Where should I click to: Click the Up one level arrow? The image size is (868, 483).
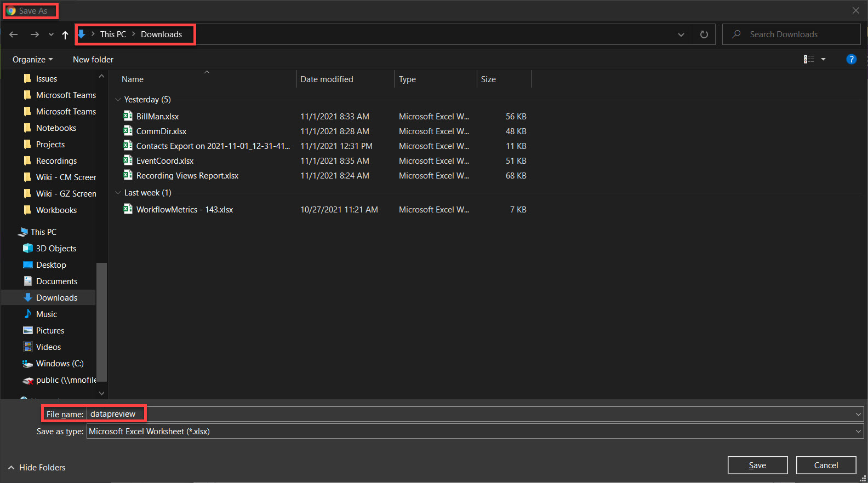coord(65,34)
